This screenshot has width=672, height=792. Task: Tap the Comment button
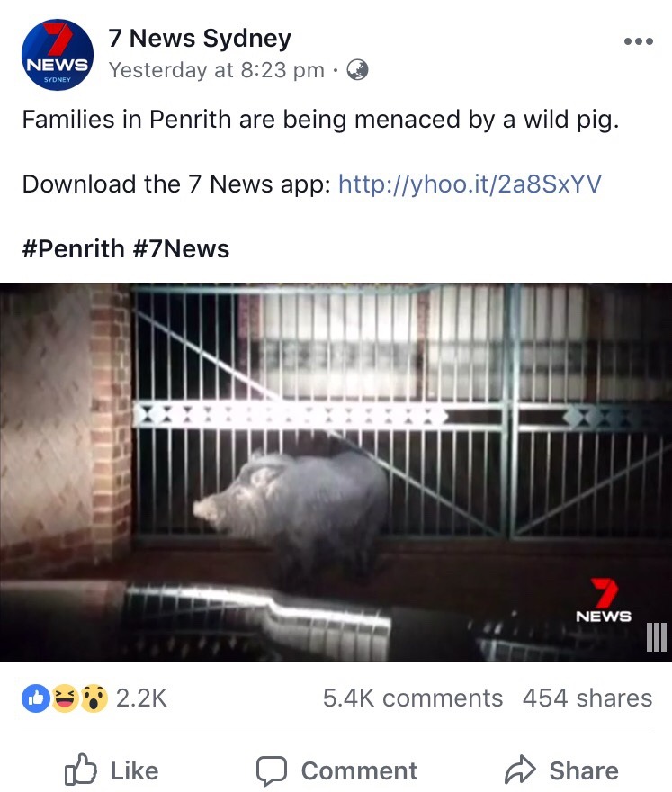click(336, 770)
